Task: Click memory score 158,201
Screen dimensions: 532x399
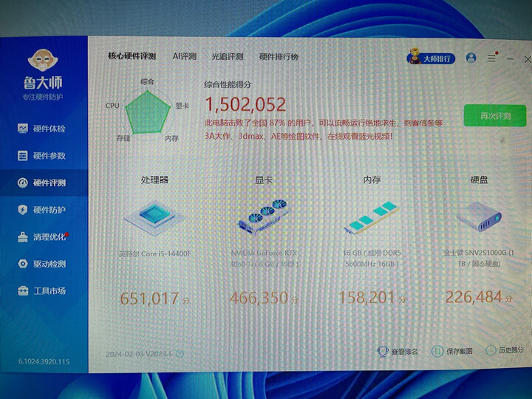Action: tap(367, 297)
